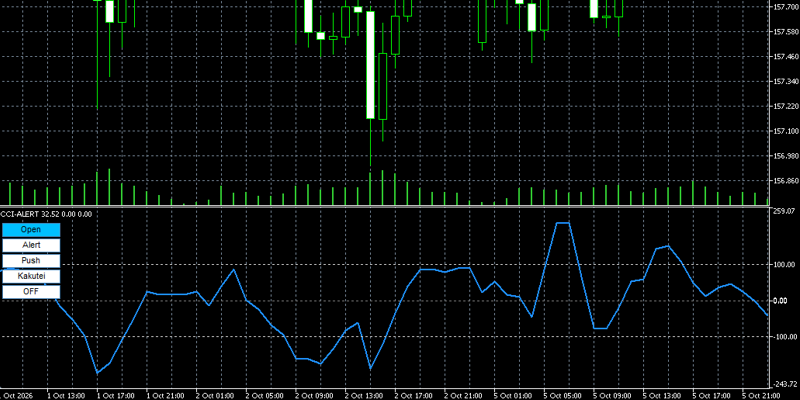The image size is (800, 400).
Task: Click the 156.860 price axis value
Action: pyautogui.click(x=786, y=181)
